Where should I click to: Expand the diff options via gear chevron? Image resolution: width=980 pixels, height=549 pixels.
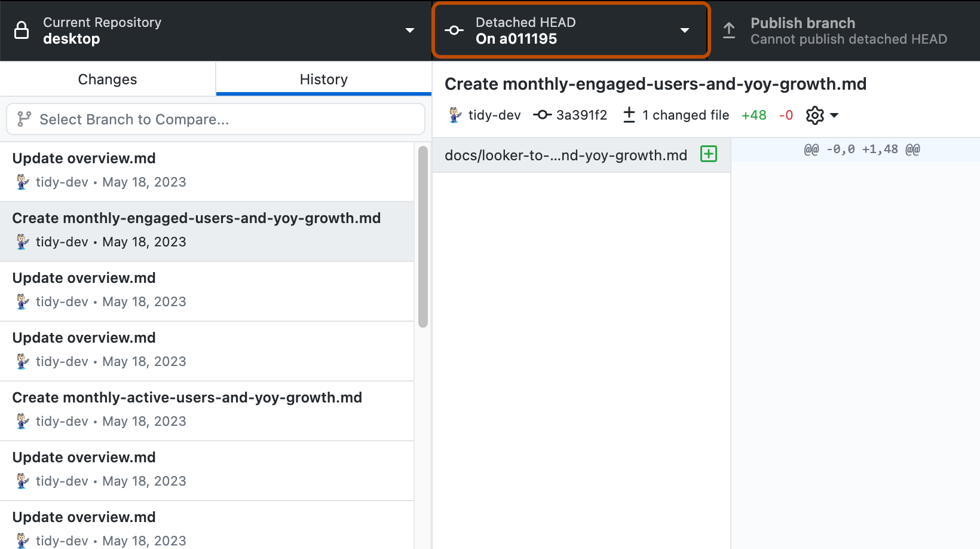[x=835, y=115]
